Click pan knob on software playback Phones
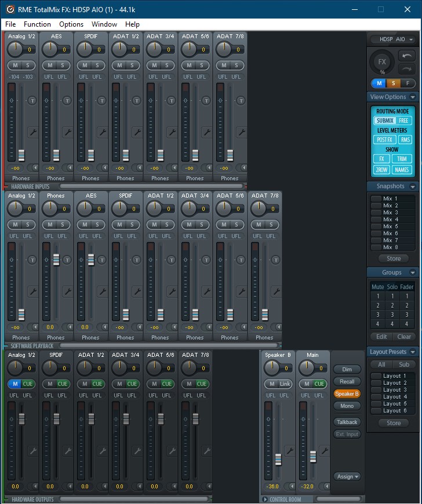 50,209
